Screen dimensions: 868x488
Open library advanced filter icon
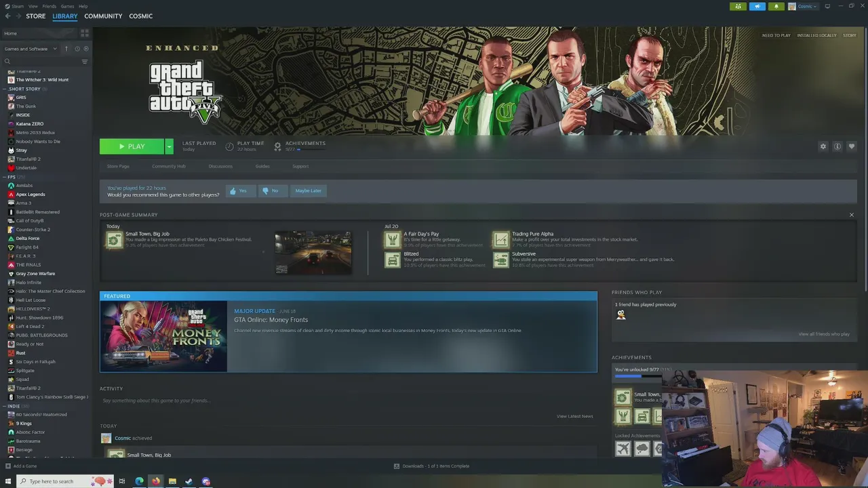pyautogui.click(x=85, y=62)
